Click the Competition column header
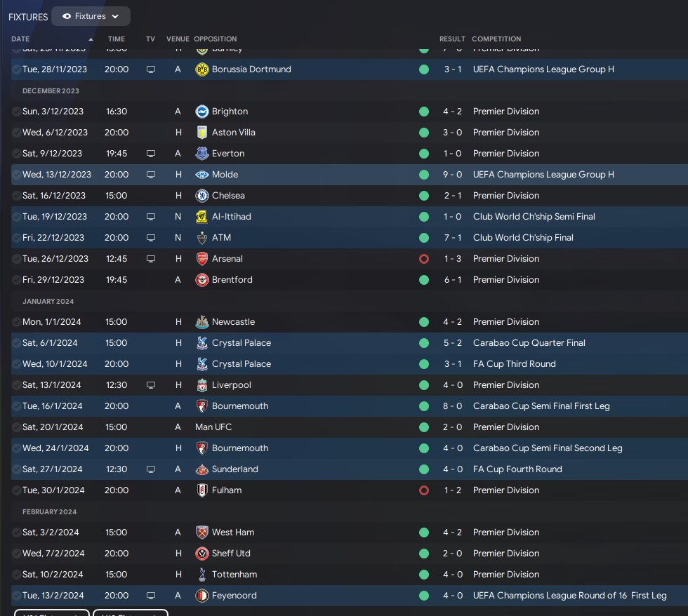This screenshot has height=616, width=688. (496, 39)
